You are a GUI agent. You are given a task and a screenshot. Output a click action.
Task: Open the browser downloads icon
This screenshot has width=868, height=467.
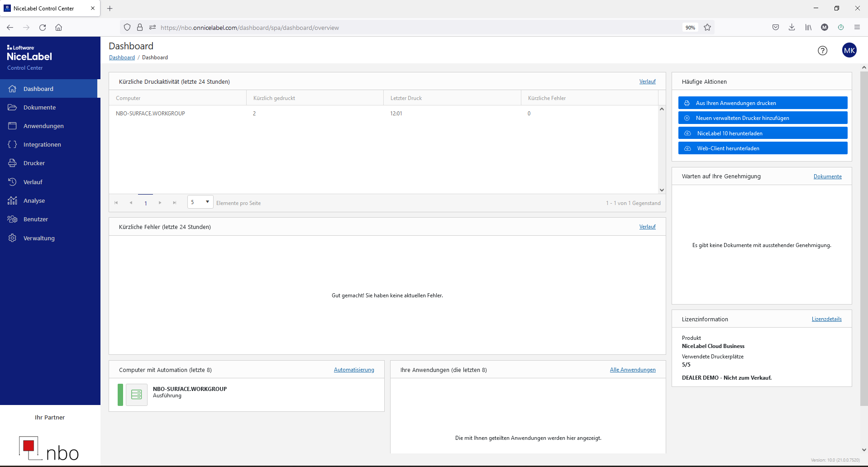792,27
